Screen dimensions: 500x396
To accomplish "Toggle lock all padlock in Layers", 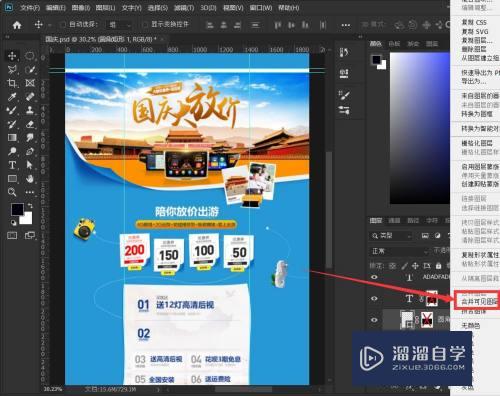I will (439, 266).
